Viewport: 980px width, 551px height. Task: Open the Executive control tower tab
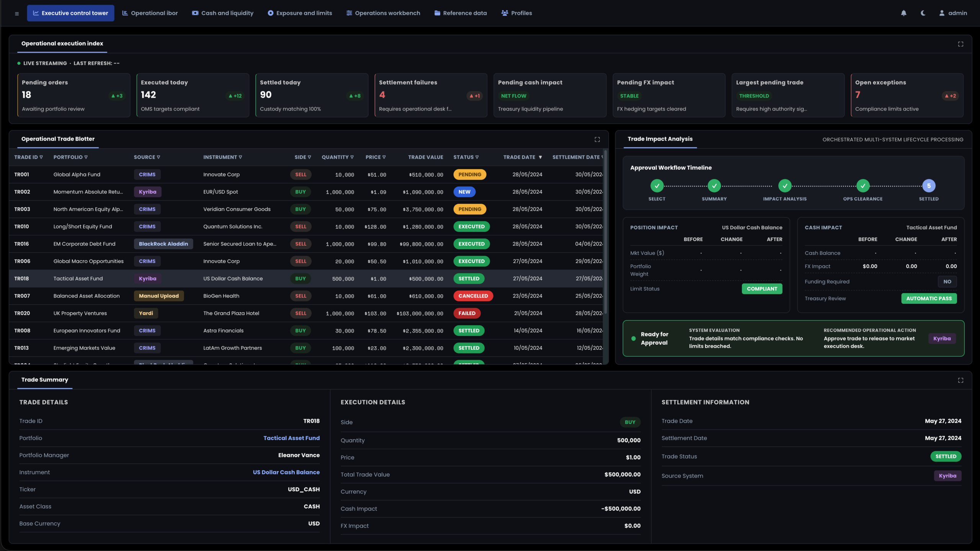click(x=70, y=13)
